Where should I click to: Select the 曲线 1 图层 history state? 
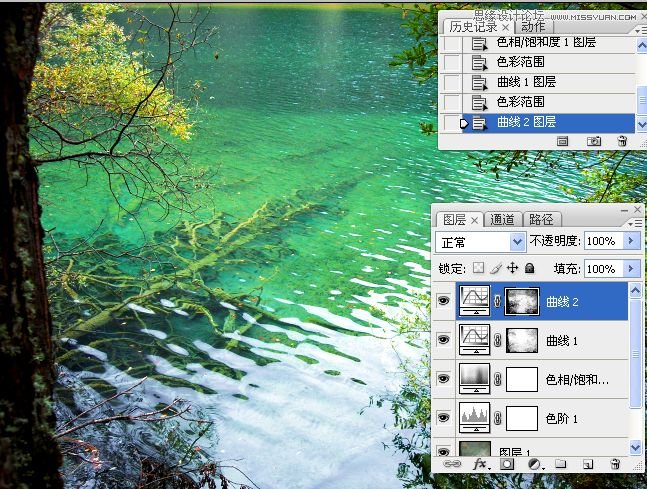[x=548, y=82]
